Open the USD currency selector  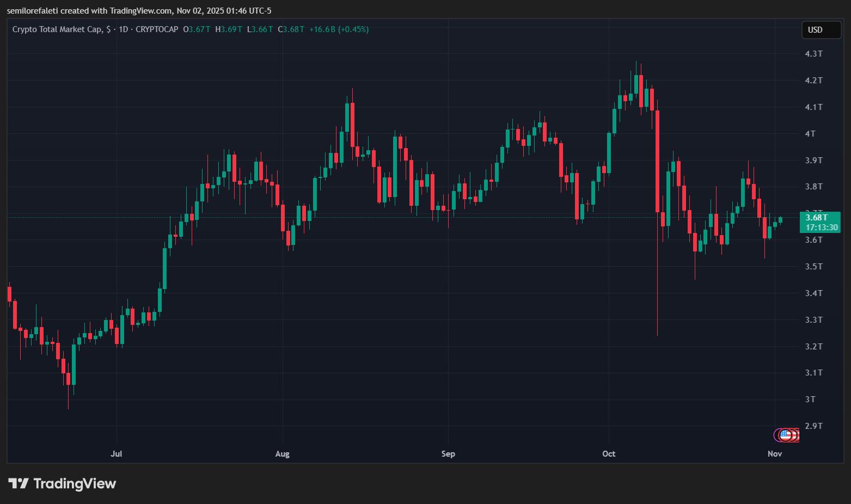[x=821, y=30]
